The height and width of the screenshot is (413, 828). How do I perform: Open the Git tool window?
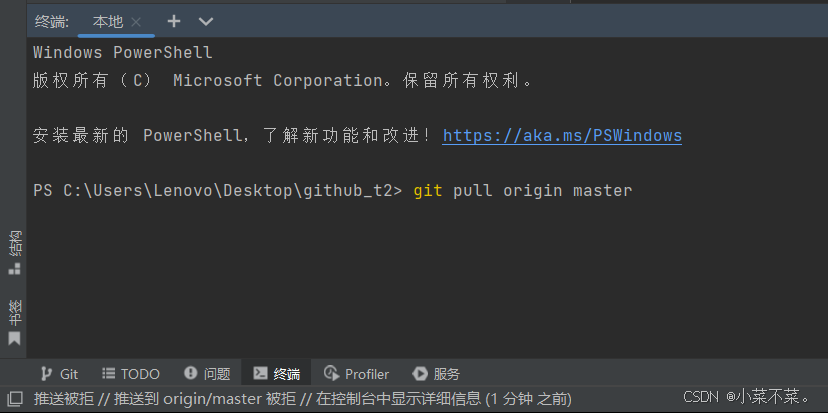59,374
